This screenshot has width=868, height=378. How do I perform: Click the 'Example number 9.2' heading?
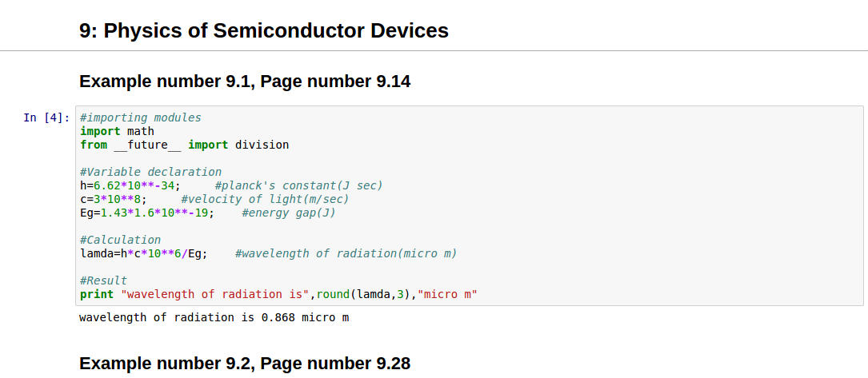click(x=245, y=364)
